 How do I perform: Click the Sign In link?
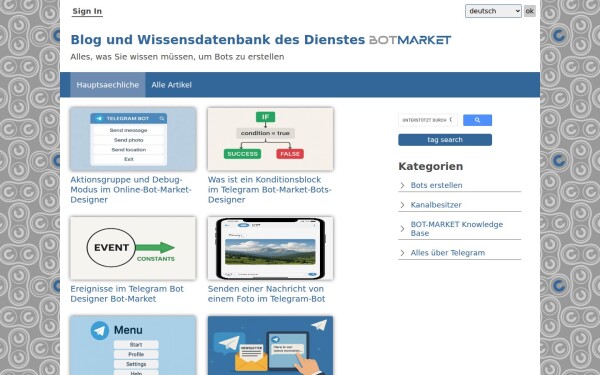click(87, 11)
